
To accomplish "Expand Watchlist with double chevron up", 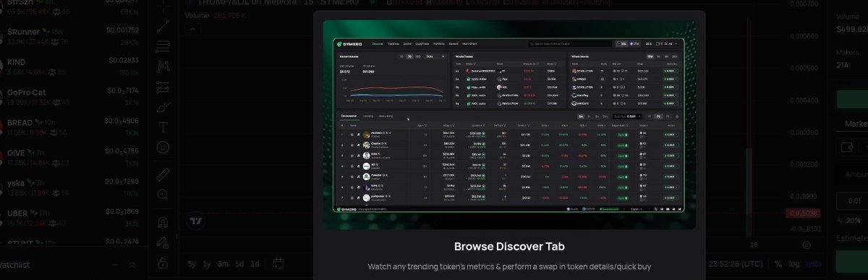I will pyautogui.click(x=132, y=266).
